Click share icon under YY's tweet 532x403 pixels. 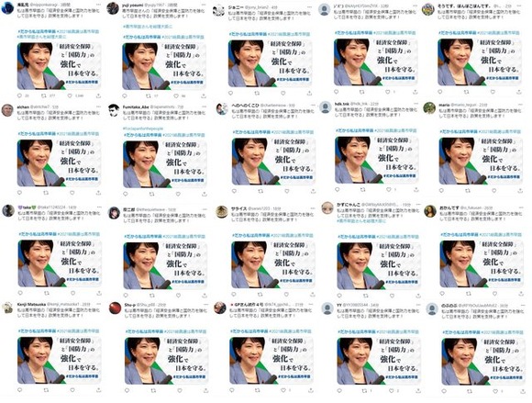click(418, 391)
